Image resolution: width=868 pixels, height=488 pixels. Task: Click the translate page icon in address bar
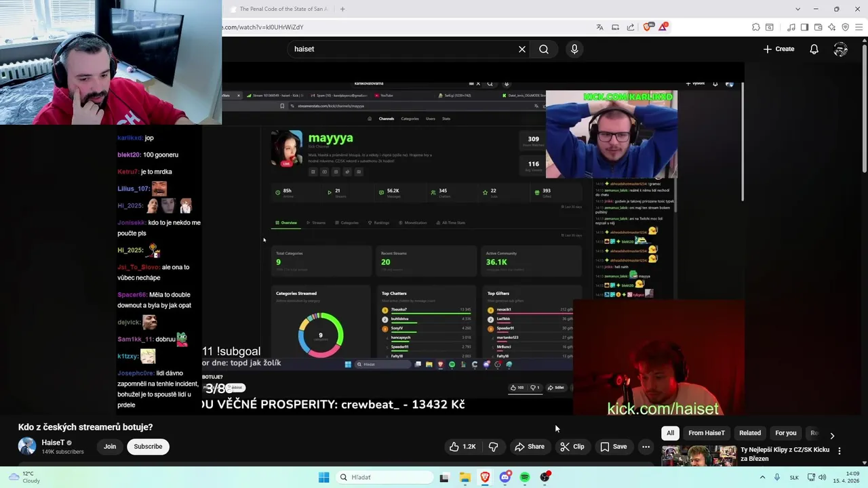pyautogui.click(x=599, y=27)
